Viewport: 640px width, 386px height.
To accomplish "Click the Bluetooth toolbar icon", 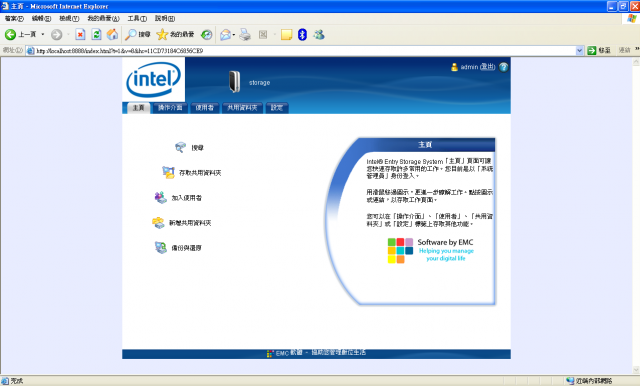I will (302, 35).
